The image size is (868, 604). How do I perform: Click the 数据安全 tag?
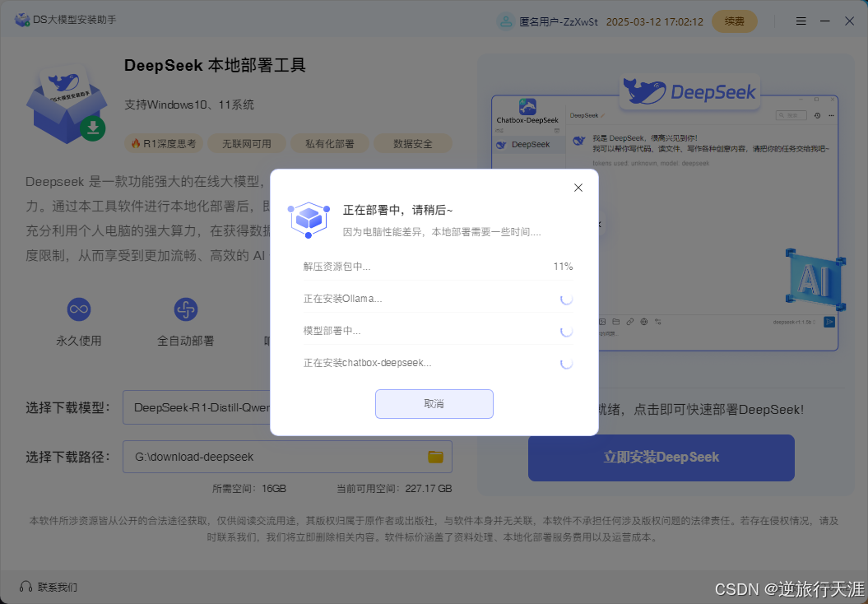(x=412, y=144)
